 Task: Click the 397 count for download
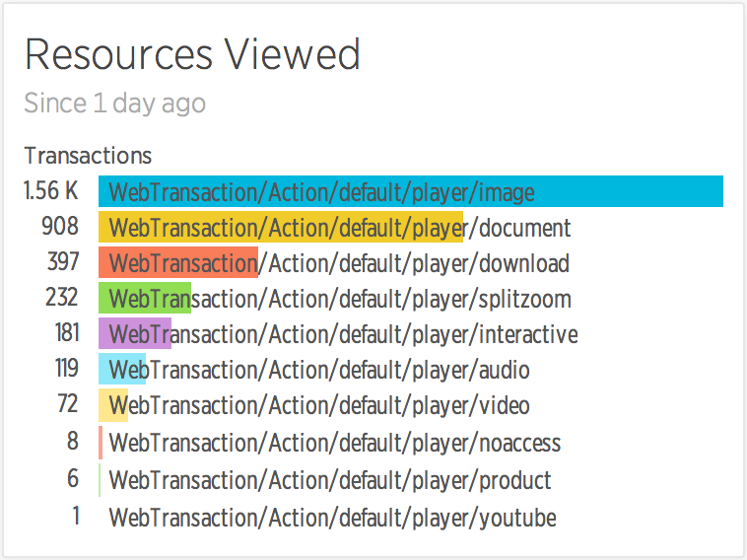63,261
